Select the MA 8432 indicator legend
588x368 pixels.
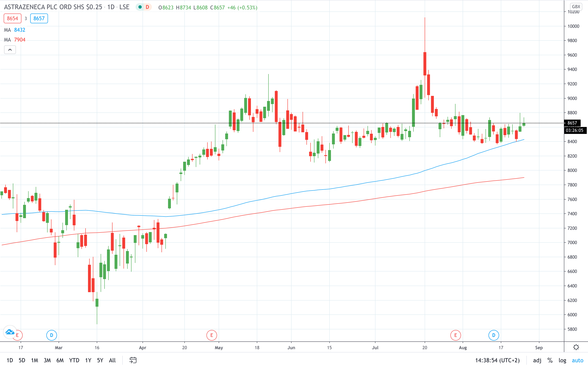pyautogui.click(x=14, y=30)
